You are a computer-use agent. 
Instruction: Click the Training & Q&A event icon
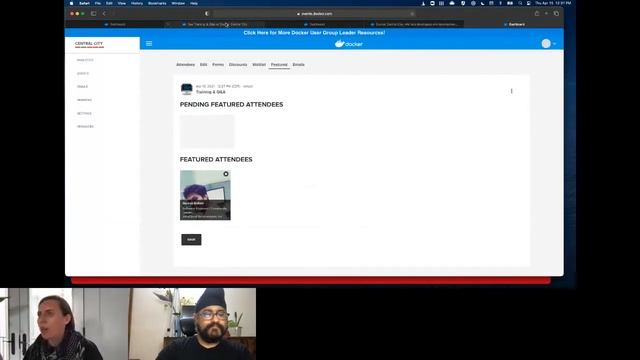pos(187,89)
